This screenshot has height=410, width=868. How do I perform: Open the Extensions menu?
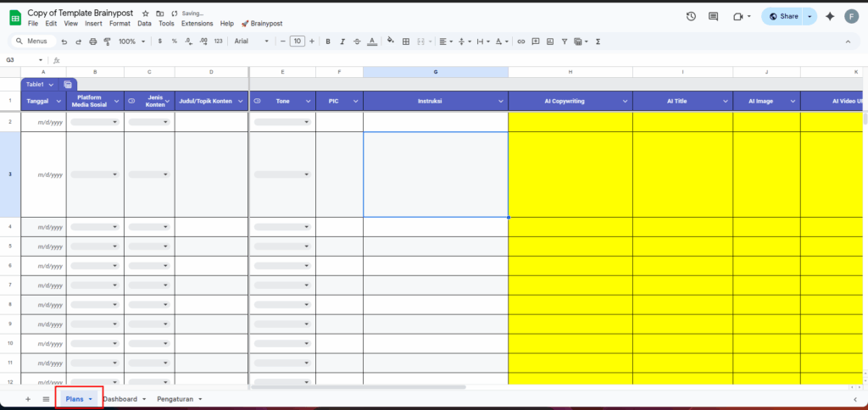tap(198, 24)
